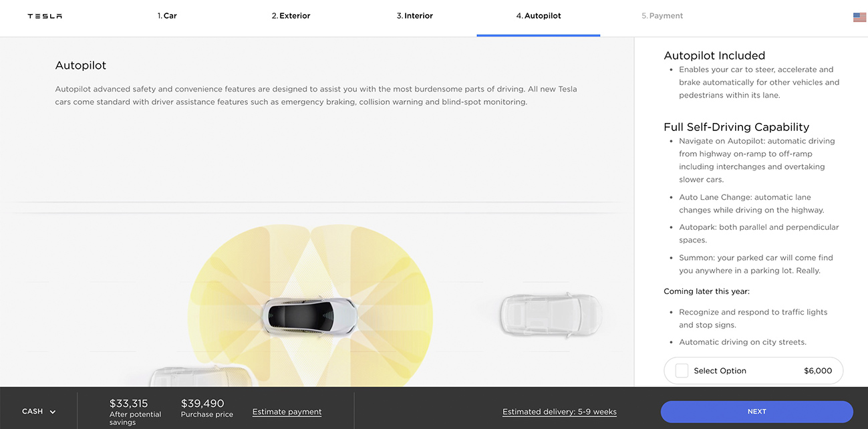The height and width of the screenshot is (429, 868).
Task: Click the $33,315 after potential savings price
Action: point(128,404)
